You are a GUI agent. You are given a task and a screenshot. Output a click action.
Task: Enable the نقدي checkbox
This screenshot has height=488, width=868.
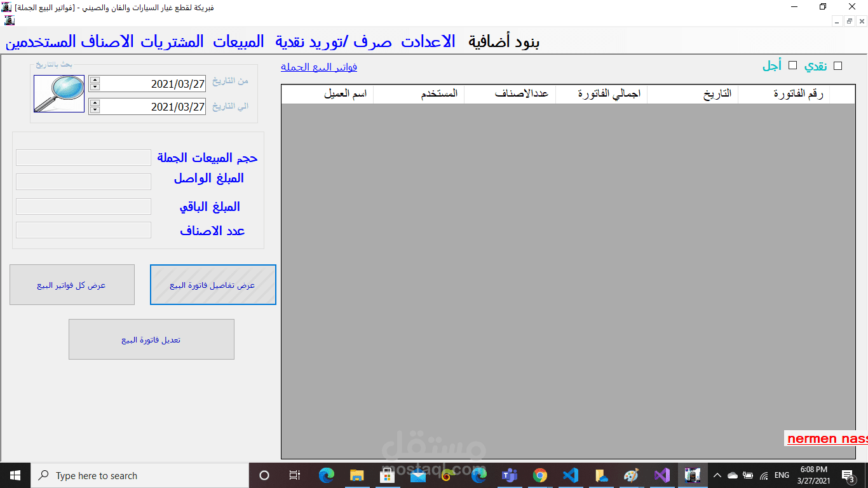[x=837, y=65]
